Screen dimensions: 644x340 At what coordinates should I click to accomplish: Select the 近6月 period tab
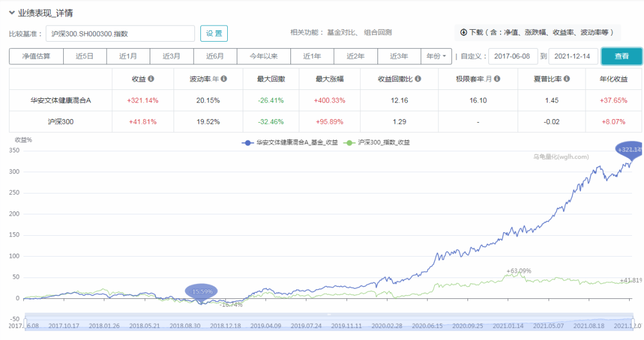(215, 56)
